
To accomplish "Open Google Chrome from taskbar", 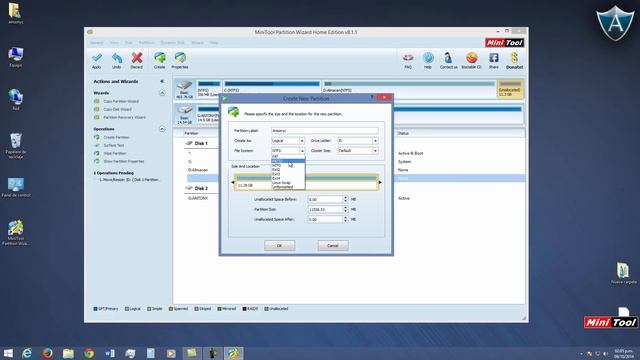I will click(89, 353).
